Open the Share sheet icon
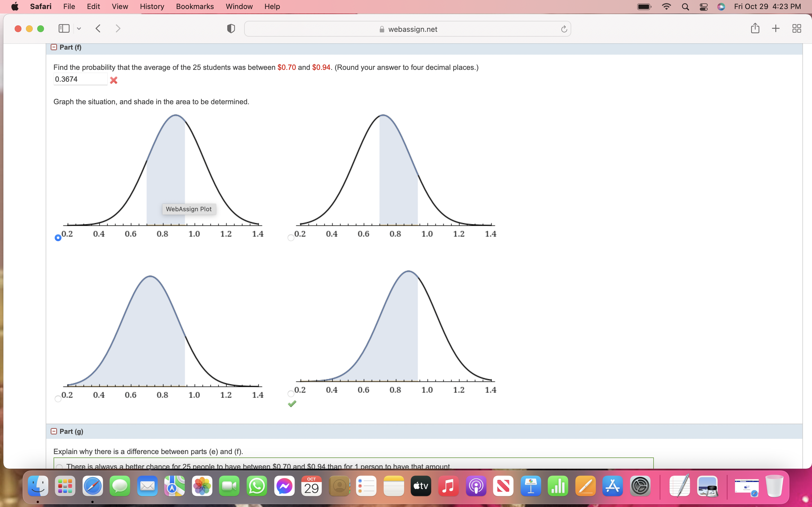This screenshot has height=507, width=812. (x=755, y=28)
